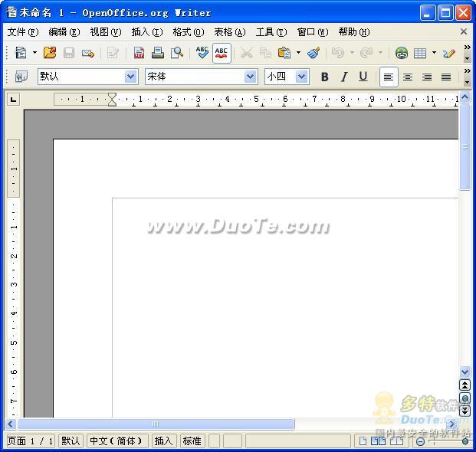This screenshot has height=452, width=476.
Task: Click the Open file folder icon
Action: tap(50, 53)
